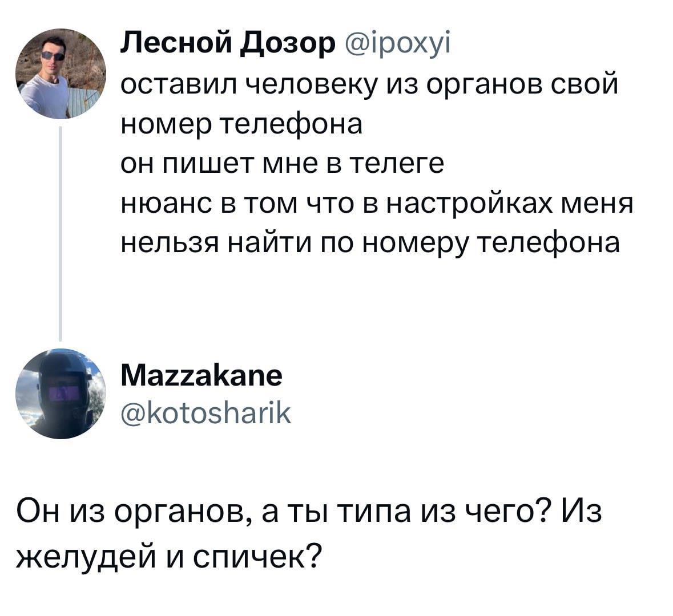Click the line 'он пишет мне в телеге'
673x616 pixels.
coord(283,164)
